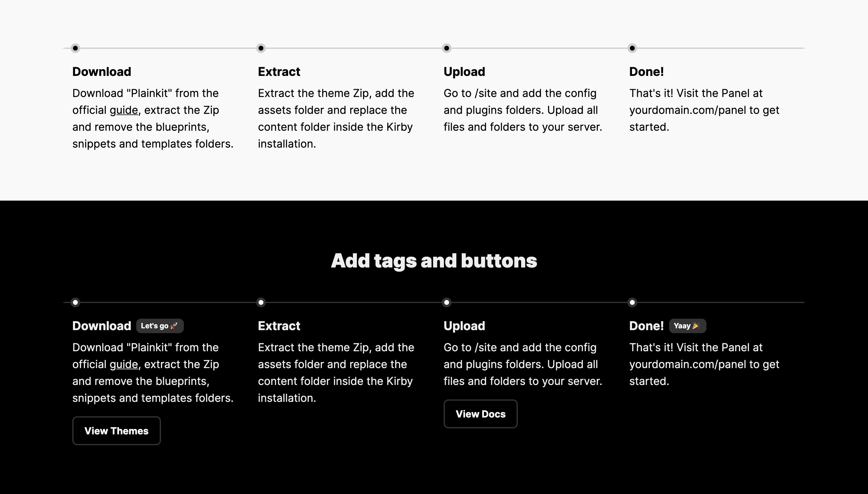Select the Download timeline dot in light section
The image size is (868, 494).
(75, 48)
